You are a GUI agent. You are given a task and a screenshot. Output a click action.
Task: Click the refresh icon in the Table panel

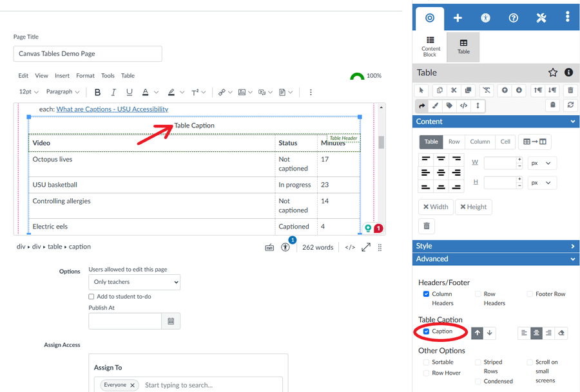coord(570,105)
